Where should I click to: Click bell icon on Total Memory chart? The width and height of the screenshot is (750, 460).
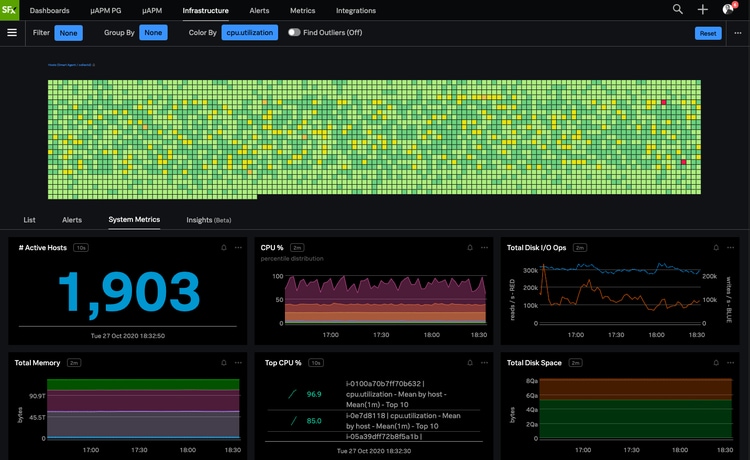coord(222,363)
